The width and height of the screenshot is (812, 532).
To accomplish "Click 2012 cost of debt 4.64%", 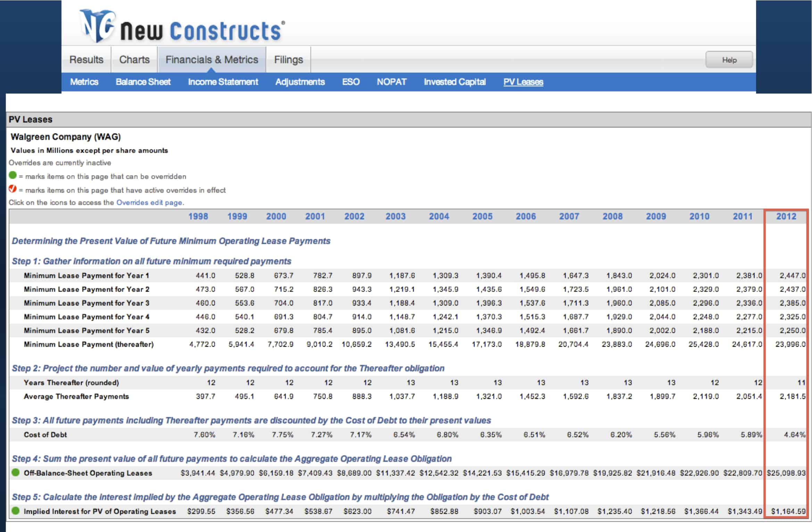I will (x=794, y=435).
